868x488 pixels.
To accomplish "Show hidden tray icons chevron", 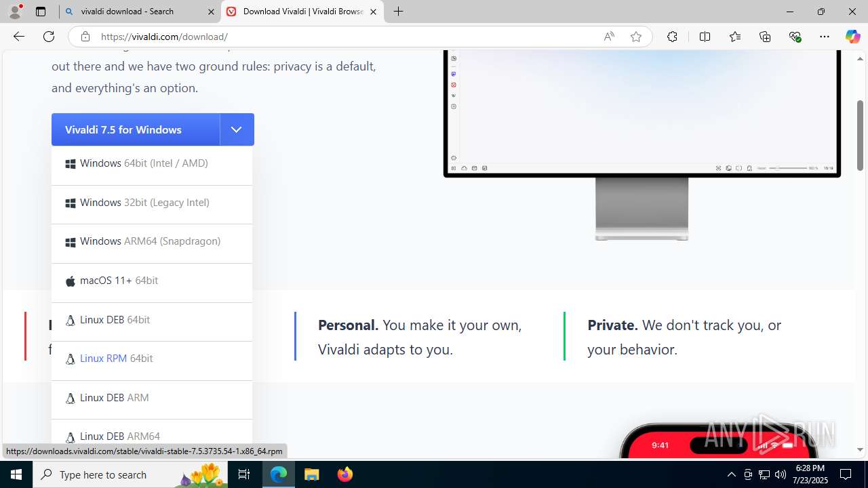I will point(731,474).
